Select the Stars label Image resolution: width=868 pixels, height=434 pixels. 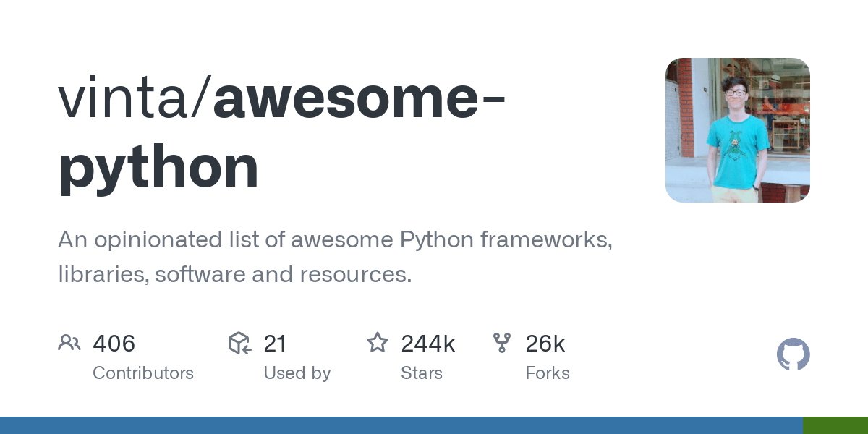[x=422, y=373]
